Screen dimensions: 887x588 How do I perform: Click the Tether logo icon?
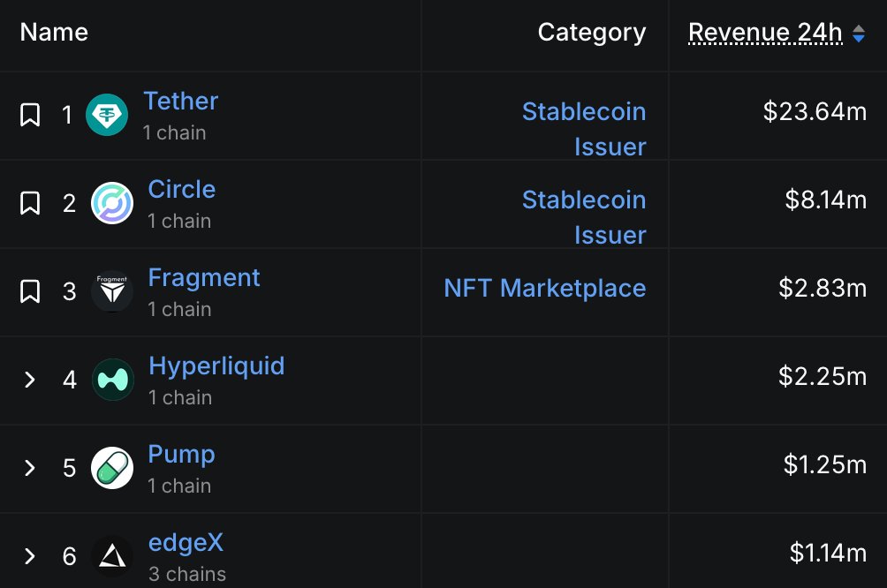106,115
